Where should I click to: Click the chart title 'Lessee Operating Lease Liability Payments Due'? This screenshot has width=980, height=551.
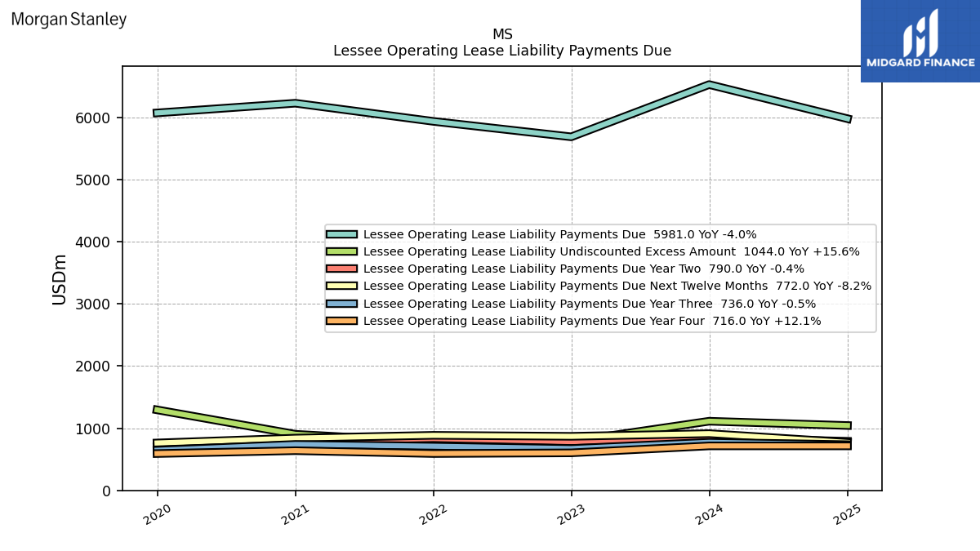click(502, 51)
